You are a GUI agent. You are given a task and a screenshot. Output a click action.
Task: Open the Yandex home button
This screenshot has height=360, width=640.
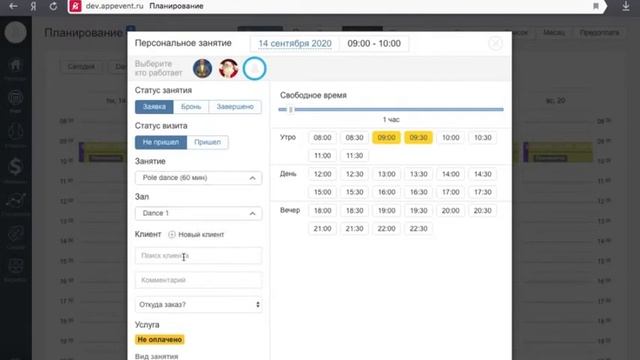[x=33, y=6]
